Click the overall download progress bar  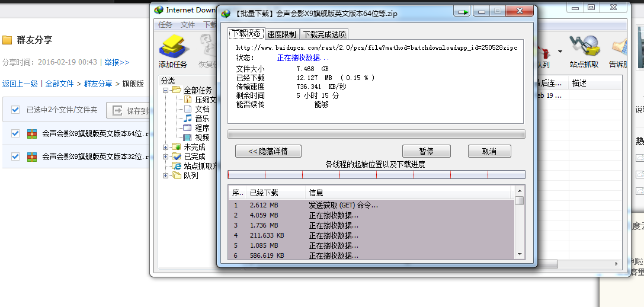[x=376, y=134]
